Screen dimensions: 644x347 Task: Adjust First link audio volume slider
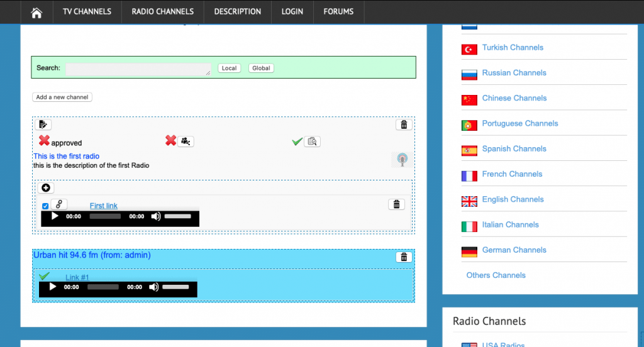(178, 216)
